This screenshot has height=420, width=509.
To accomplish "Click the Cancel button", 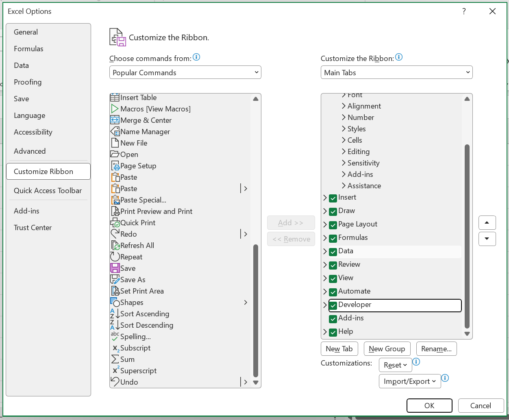I will pyautogui.click(x=481, y=405).
